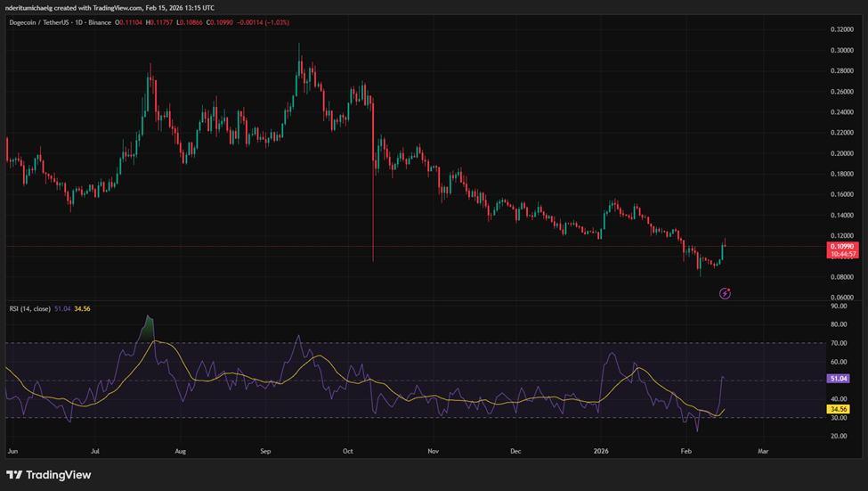
Task: Click the Mar label on time axis
Action: click(762, 451)
